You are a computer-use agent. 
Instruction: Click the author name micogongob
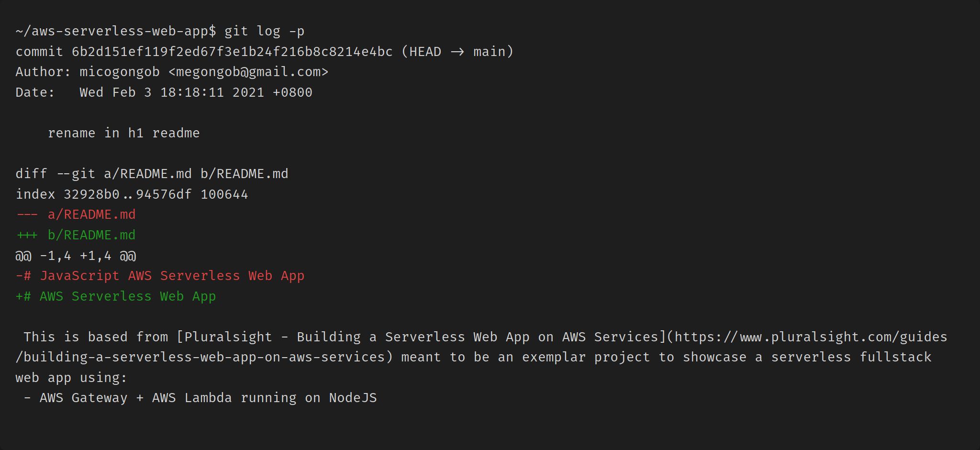pos(120,72)
